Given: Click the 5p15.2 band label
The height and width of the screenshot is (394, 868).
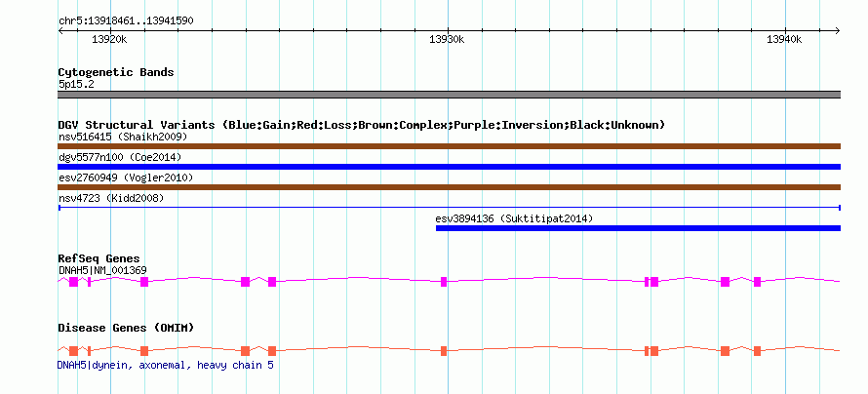Looking at the screenshot, I should click(76, 85).
